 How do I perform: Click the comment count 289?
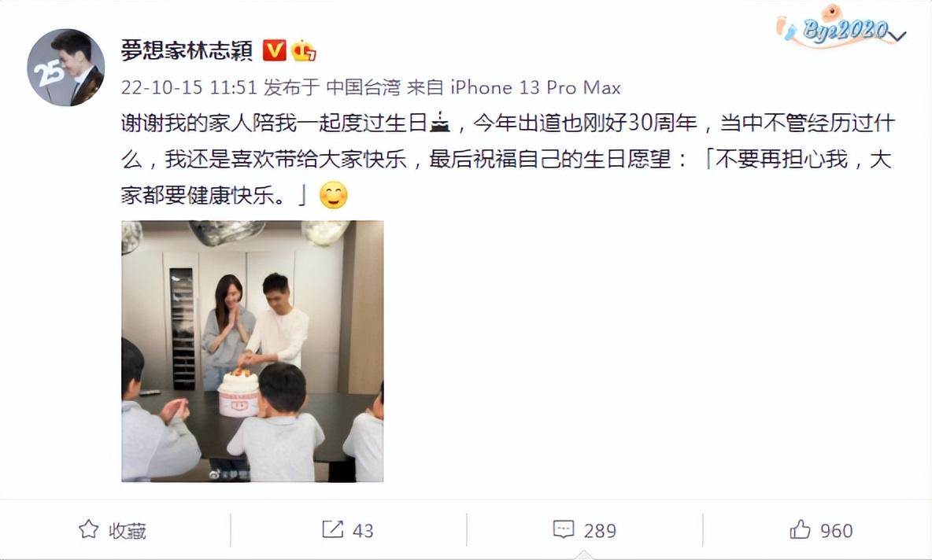click(x=600, y=530)
